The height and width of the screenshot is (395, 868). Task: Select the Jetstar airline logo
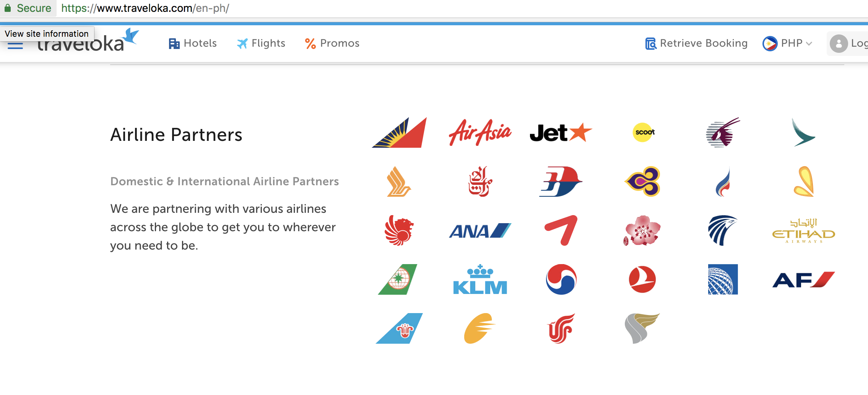pyautogui.click(x=561, y=132)
